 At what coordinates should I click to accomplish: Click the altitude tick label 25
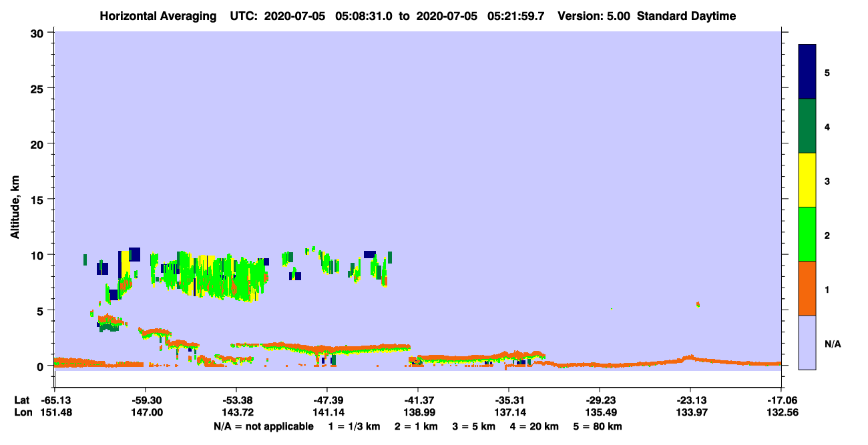pos(39,88)
